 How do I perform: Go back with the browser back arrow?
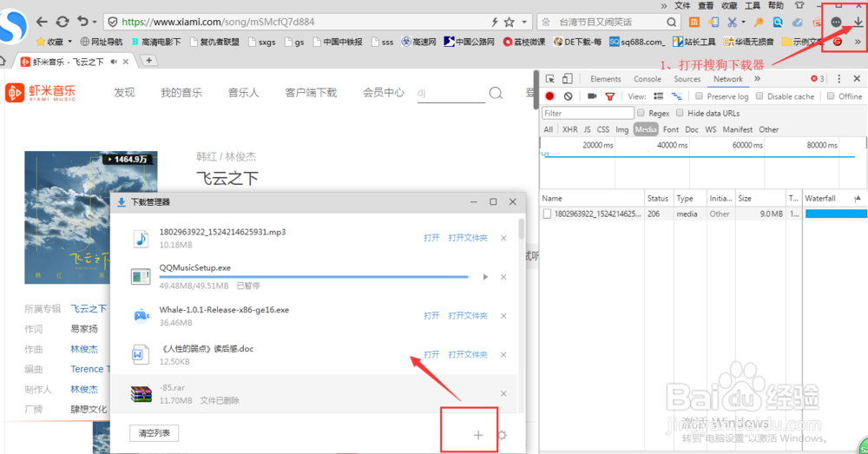tap(42, 22)
